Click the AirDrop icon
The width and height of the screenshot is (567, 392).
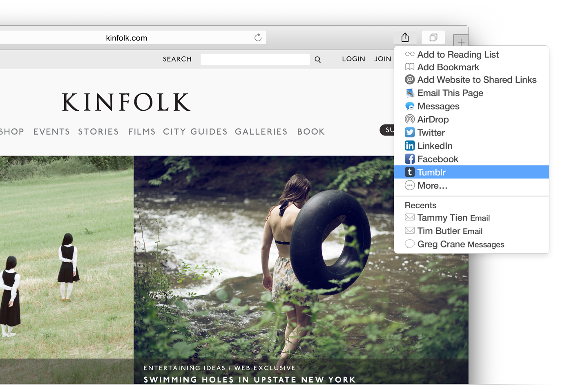point(410,119)
